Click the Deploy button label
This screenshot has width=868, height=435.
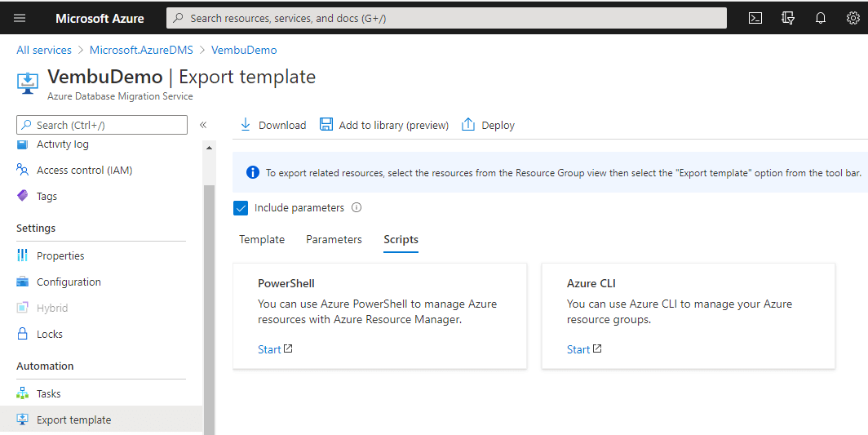coord(498,125)
